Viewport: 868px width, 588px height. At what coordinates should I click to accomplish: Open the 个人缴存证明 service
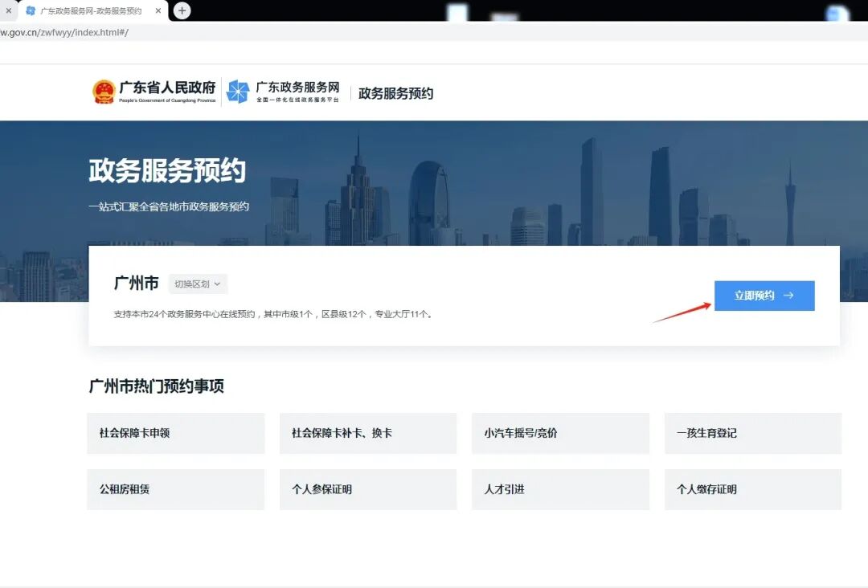tap(753, 489)
